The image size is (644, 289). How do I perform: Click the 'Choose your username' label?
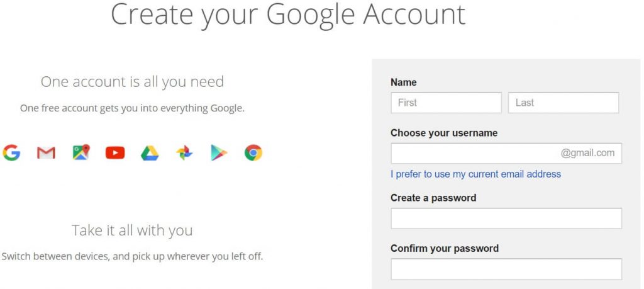[x=444, y=133]
